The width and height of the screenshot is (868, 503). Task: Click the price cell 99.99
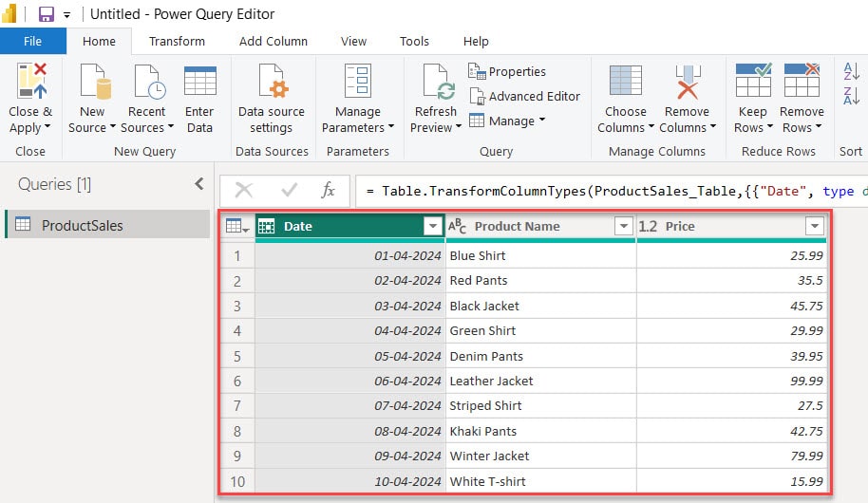(732, 381)
